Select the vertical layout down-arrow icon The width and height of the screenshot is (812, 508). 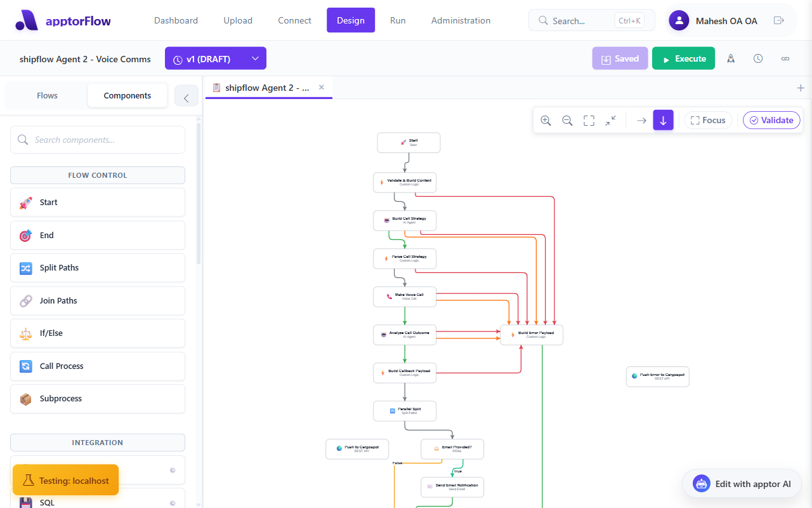tap(663, 120)
